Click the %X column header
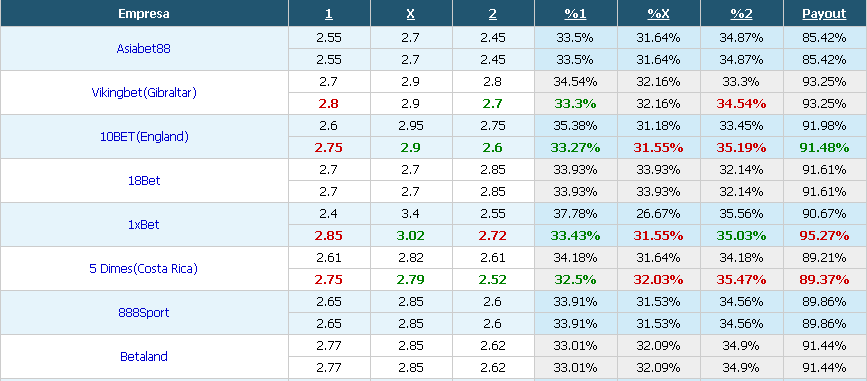Image resolution: width=867 pixels, height=381 pixels. [x=658, y=14]
